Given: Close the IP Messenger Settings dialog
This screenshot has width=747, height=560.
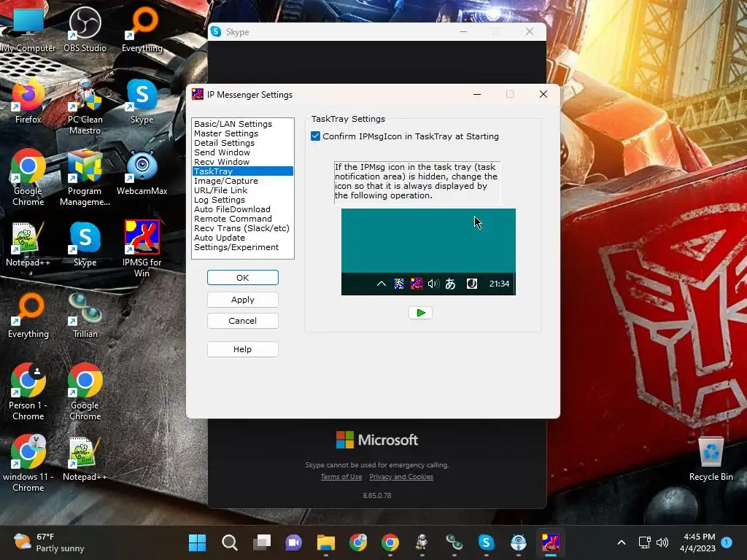Looking at the screenshot, I should click(x=543, y=94).
